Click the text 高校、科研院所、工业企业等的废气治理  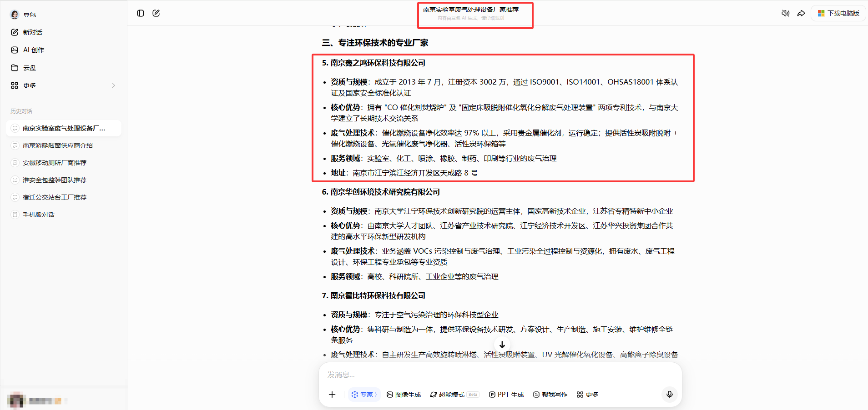pyautogui.click(x=433, y=276)
